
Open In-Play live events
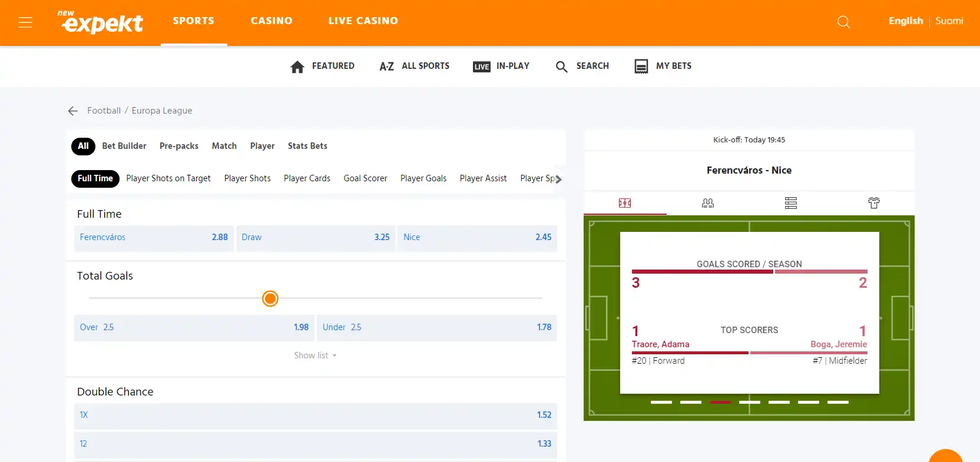[501, 67]
